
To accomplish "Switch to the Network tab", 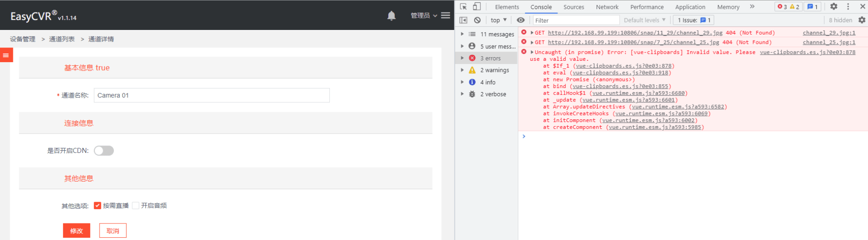I will pyautogui.click(x=607, y=7).
